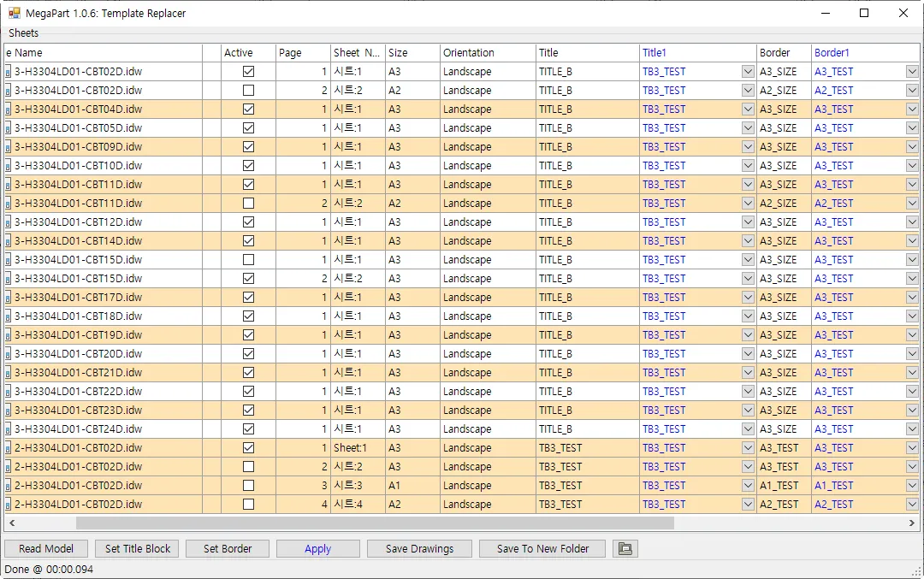The image size is (924, 579).
Task: Check Active for 3-H3304LD01-CBT15D.idw page 1
Action: [249, 260]
